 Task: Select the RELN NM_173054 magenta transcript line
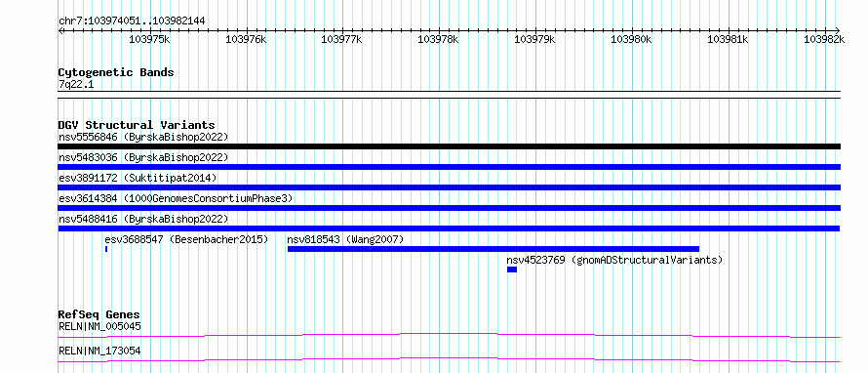coord(449,360)
